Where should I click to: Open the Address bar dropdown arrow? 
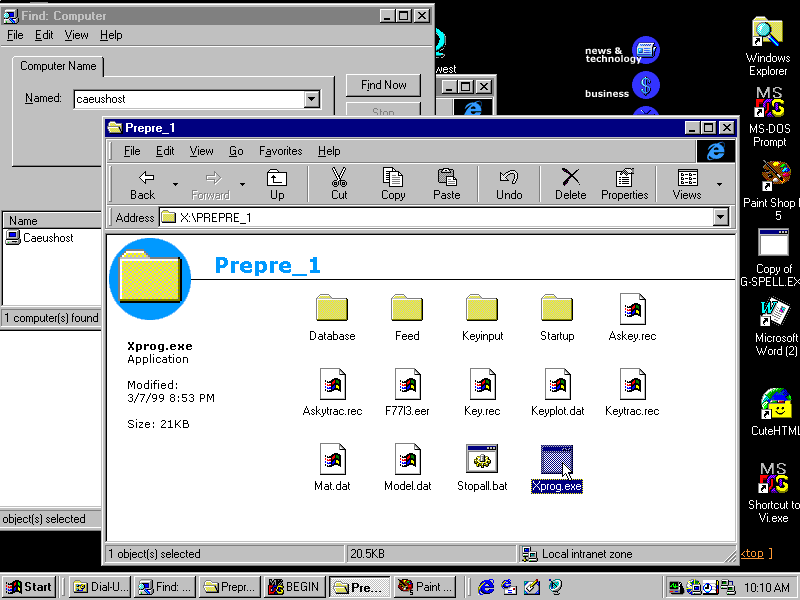[721, 217]
